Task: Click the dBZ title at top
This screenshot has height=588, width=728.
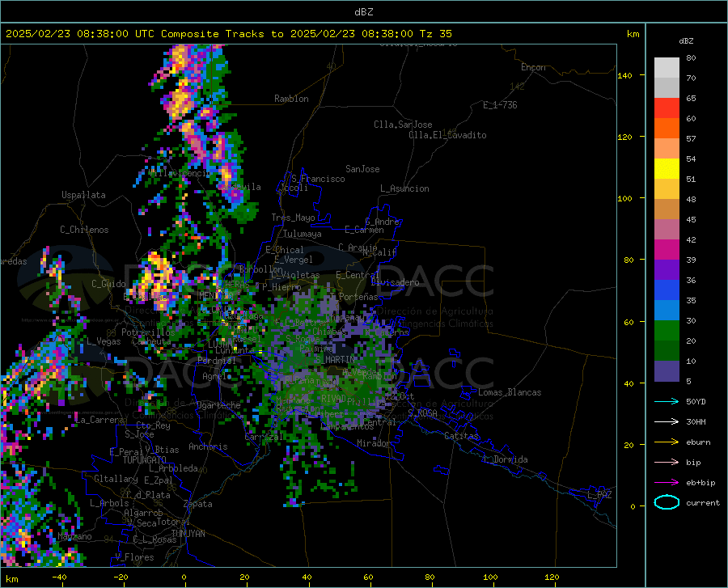Action: 363,12
